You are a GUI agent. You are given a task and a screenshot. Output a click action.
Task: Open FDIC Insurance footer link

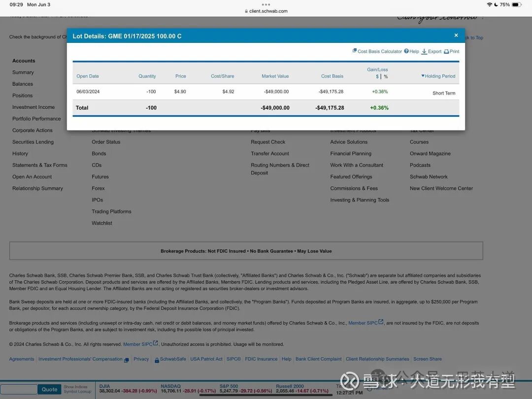click(261, 359)
